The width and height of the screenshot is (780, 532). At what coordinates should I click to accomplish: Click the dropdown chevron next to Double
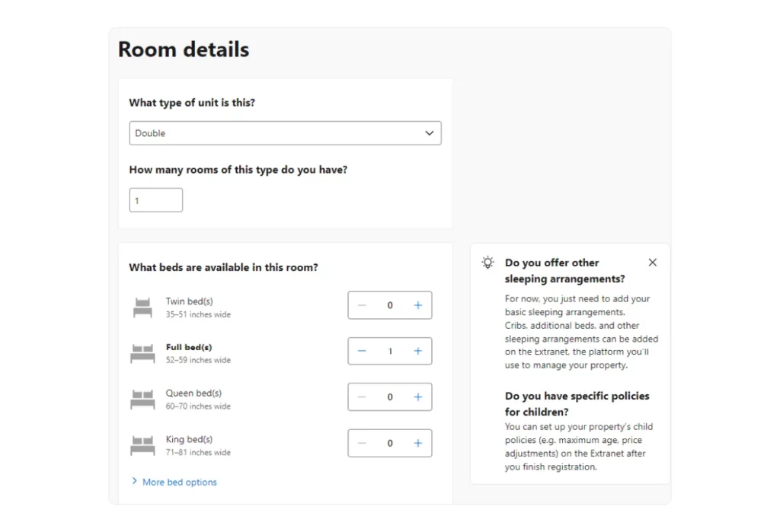pos(430,133)
